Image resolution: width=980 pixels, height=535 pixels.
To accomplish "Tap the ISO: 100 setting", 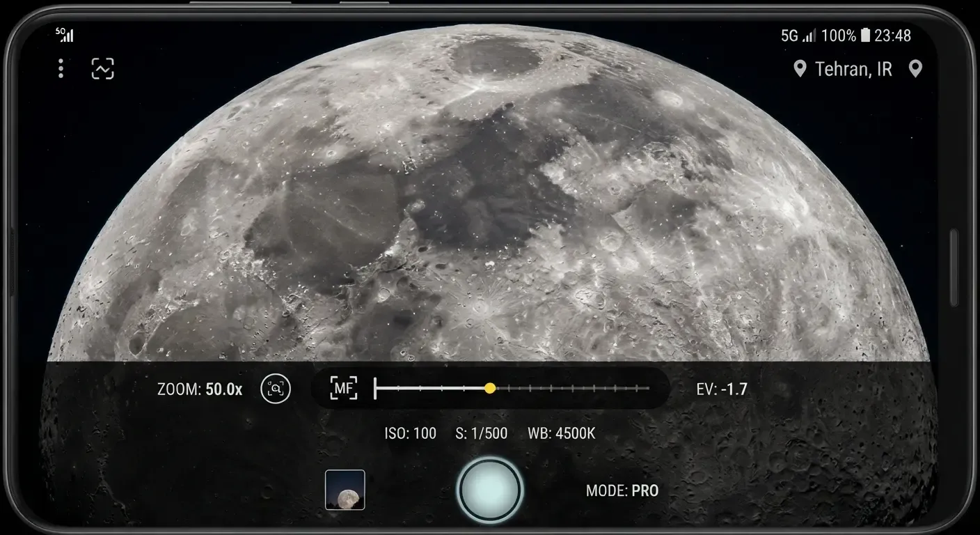I will (411, 433).
